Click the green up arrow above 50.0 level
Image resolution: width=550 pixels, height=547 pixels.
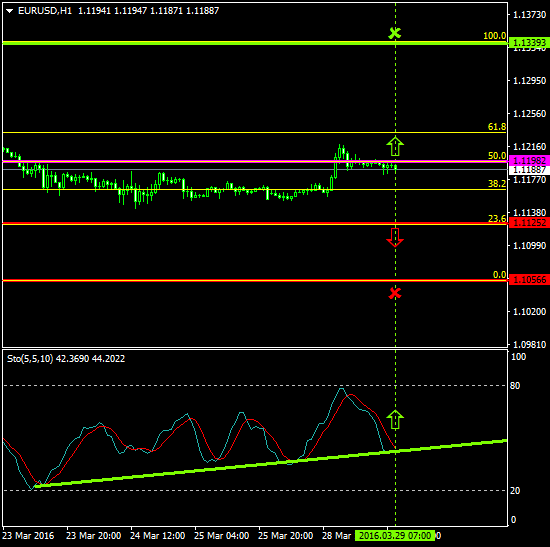pyautogui.click(x=395, y=146)
